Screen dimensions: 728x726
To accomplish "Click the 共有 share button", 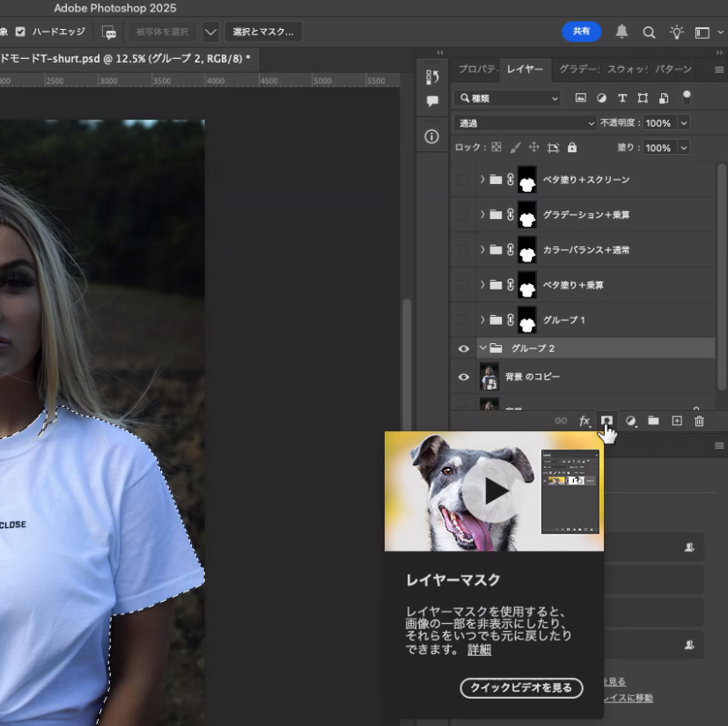I will (x=581, y=32).
